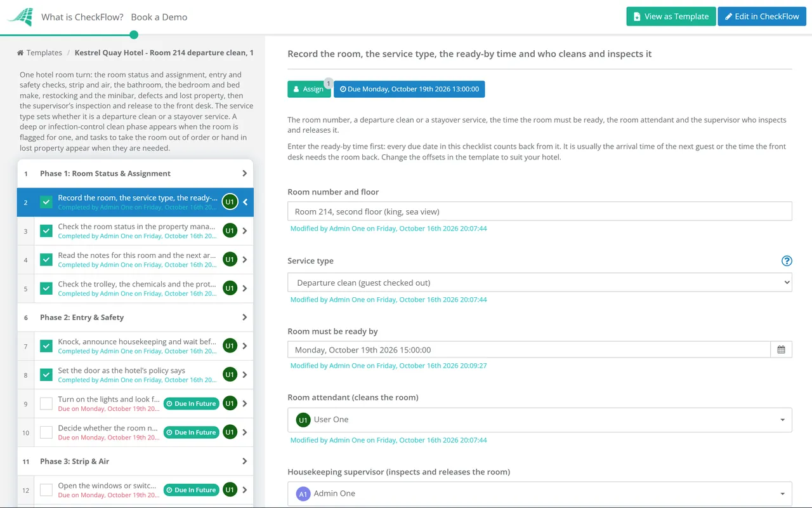Expand Phase 2: Entry & Safety chevron

(245, 317)
